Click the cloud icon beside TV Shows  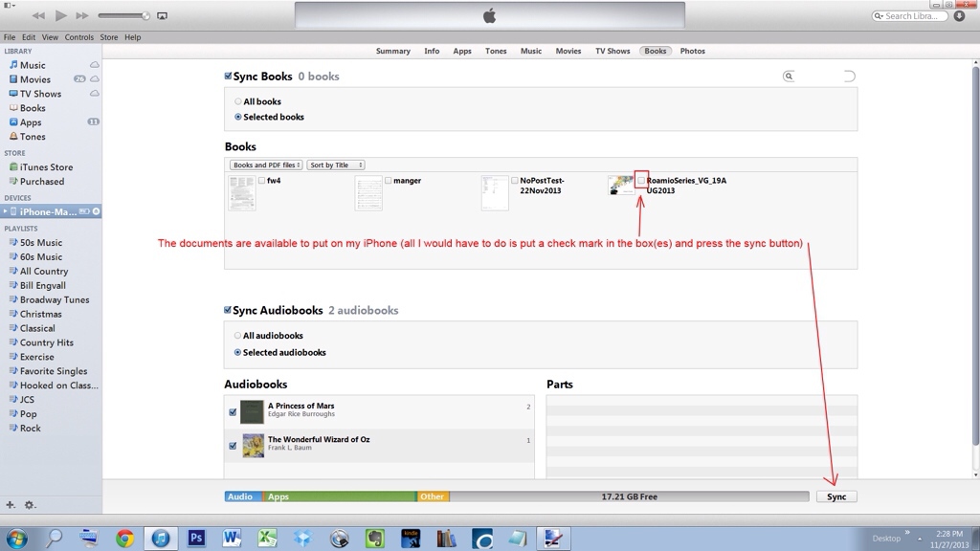coord(95,94)
